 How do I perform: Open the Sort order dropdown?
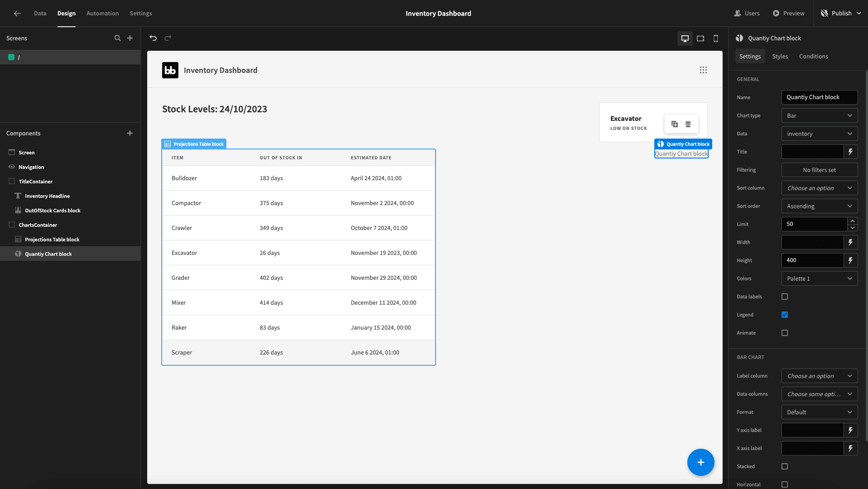(x=820, y=206)
